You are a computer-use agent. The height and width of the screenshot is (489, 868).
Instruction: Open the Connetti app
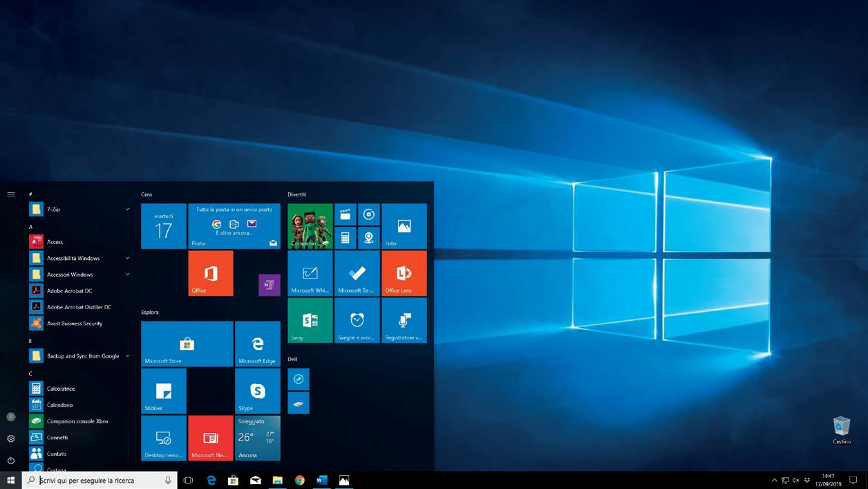click(79, 437)
